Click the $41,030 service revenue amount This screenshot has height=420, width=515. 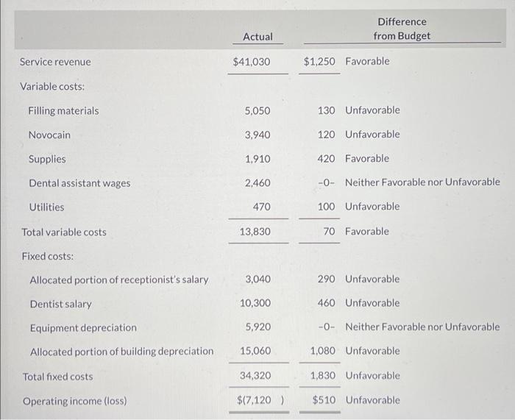coord(252,62)
